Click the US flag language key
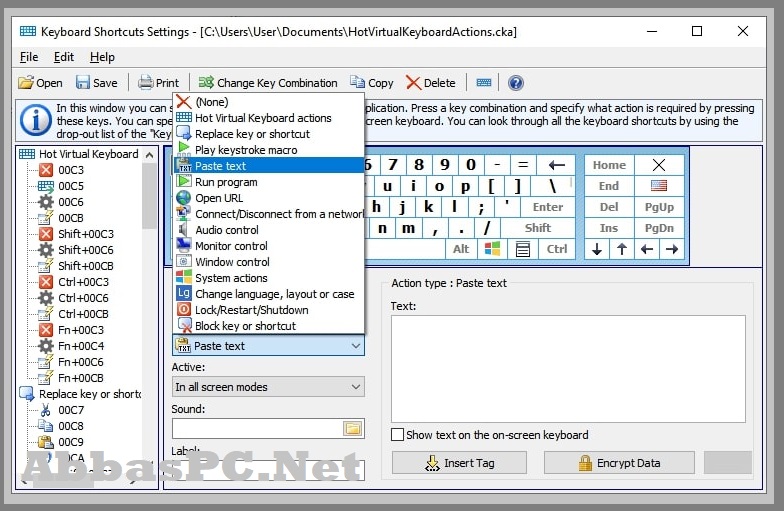This screenshot has height=511, width=784. [x=660, y=186]
